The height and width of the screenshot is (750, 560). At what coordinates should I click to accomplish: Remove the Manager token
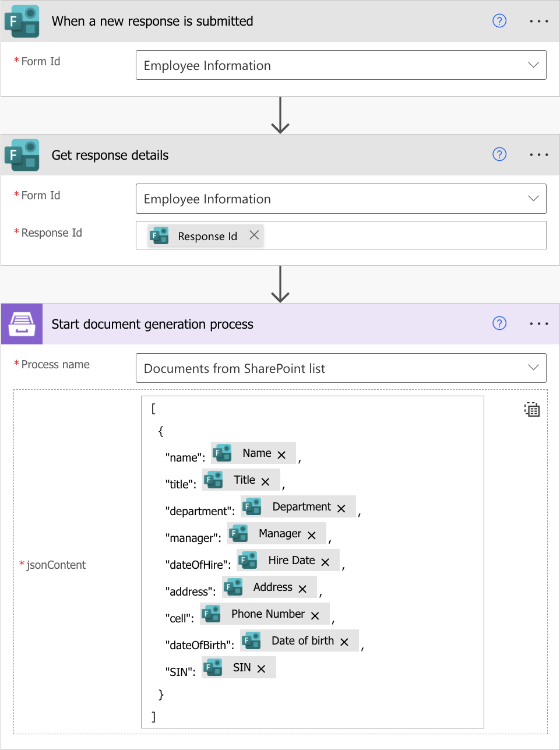pos(312,535)
